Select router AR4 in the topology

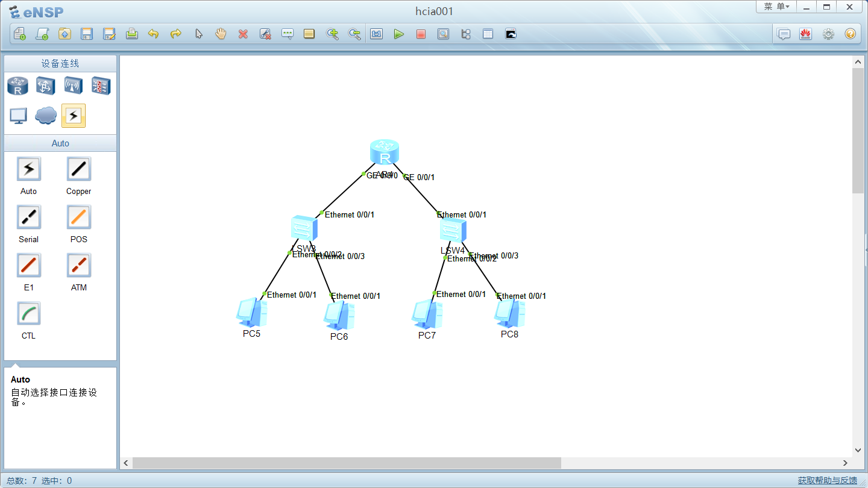point(385,152)
